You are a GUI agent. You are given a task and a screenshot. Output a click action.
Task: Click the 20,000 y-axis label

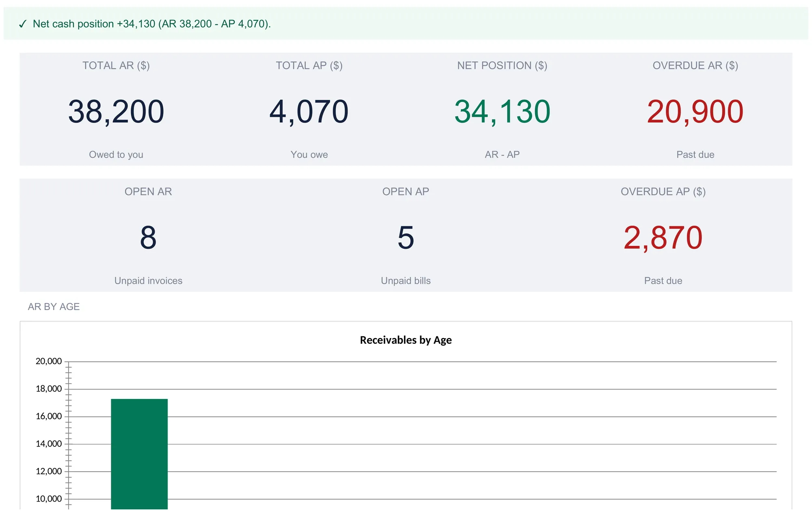tap(49, 361)
